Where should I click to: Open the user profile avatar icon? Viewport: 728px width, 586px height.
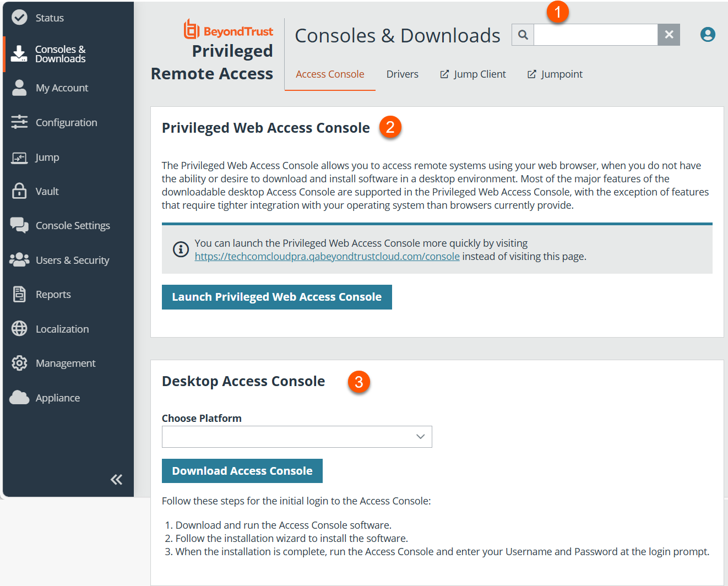(708, 35)
